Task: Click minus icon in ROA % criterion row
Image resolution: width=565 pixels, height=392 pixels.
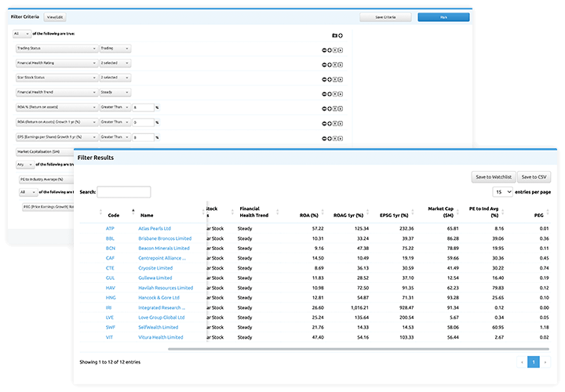Action: click(x=324, y=107)
